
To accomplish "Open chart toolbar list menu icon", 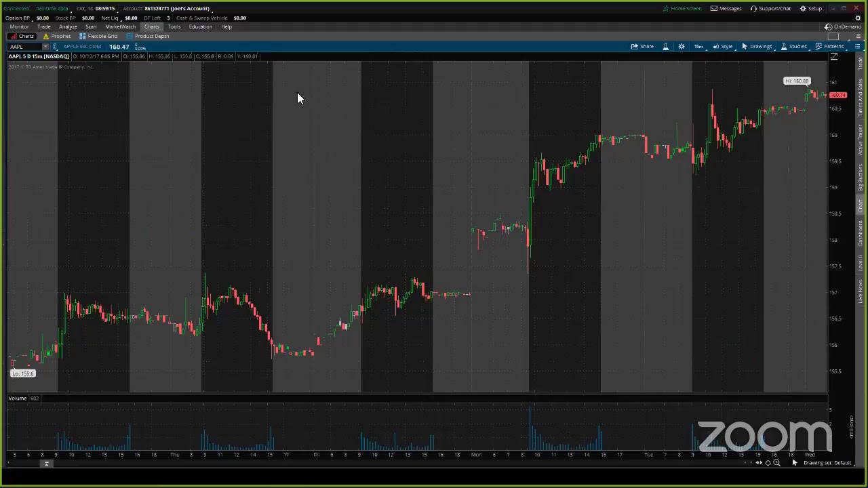I will pos(858,46).
